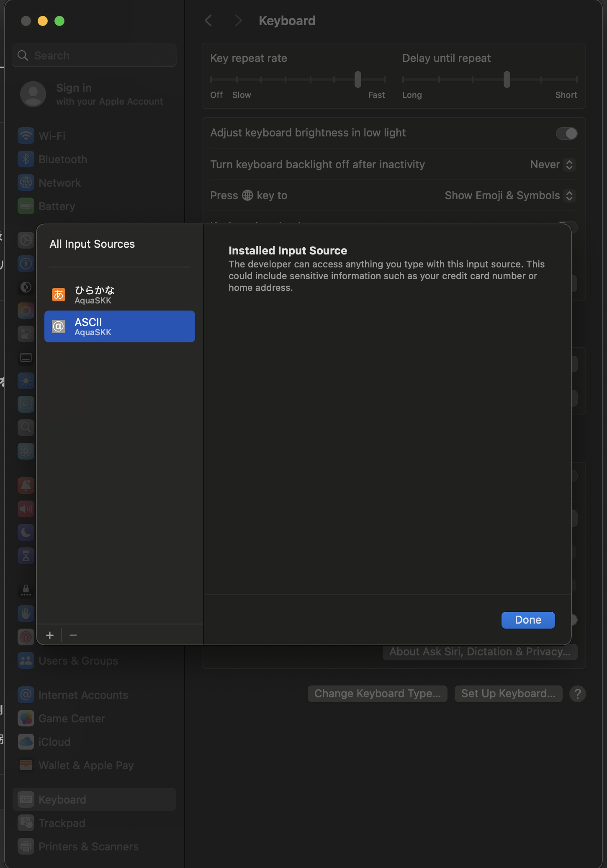The height and width of the screenshot is (868, 607).
Task: Open the keyboard backlight 'Never' dropdown
Action: point(553,164)
